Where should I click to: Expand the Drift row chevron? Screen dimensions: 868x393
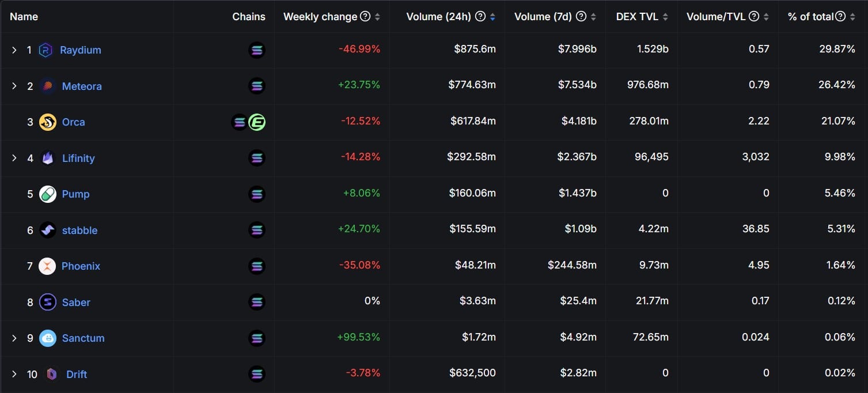tap(14, 375)
